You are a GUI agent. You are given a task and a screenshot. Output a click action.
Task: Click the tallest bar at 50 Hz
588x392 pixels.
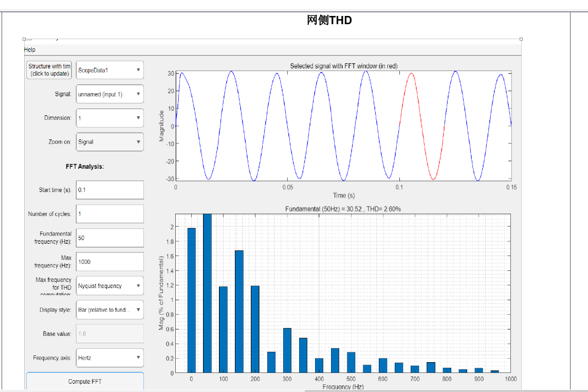click(207, 293)
